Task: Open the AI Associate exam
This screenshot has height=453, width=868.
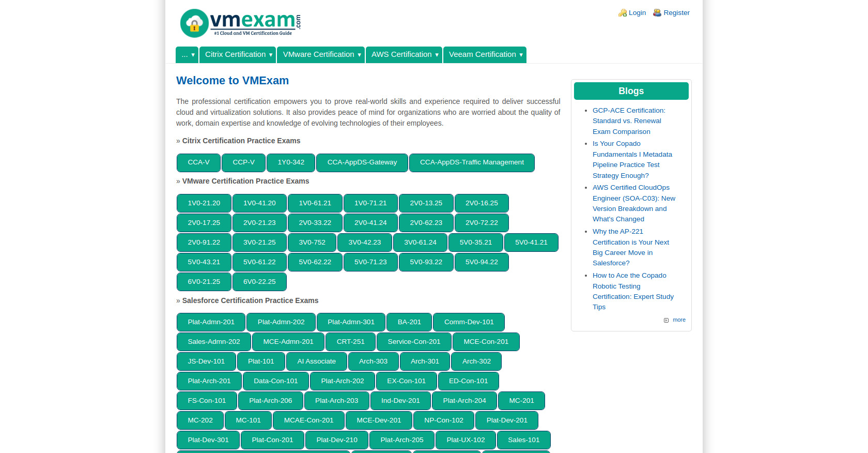Action: pyautogui.click(x=316, y=361)
